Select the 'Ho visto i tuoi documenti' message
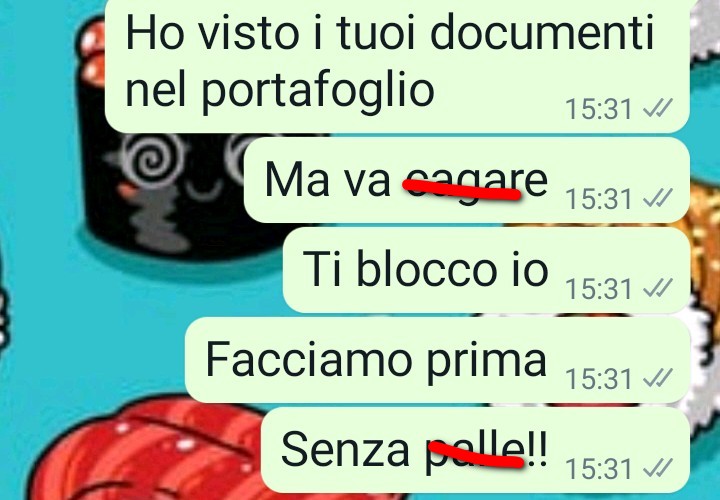The width and height of the screenshot is (720, 500). coord(397,64)
